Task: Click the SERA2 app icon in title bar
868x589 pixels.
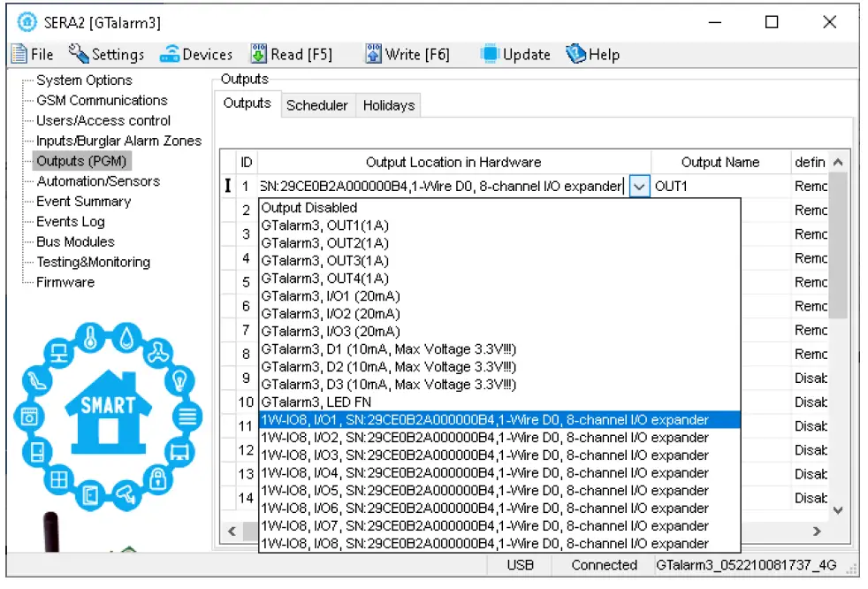Action: [x=27, y=22]
